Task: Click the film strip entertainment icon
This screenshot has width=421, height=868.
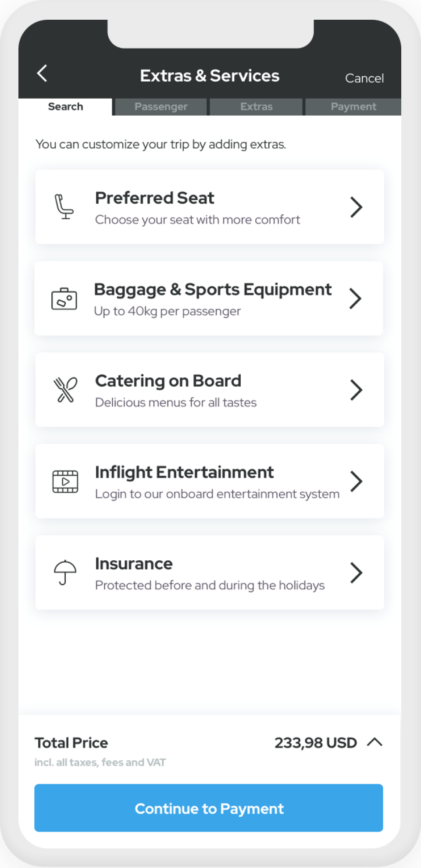Action: tap(65, 481)
